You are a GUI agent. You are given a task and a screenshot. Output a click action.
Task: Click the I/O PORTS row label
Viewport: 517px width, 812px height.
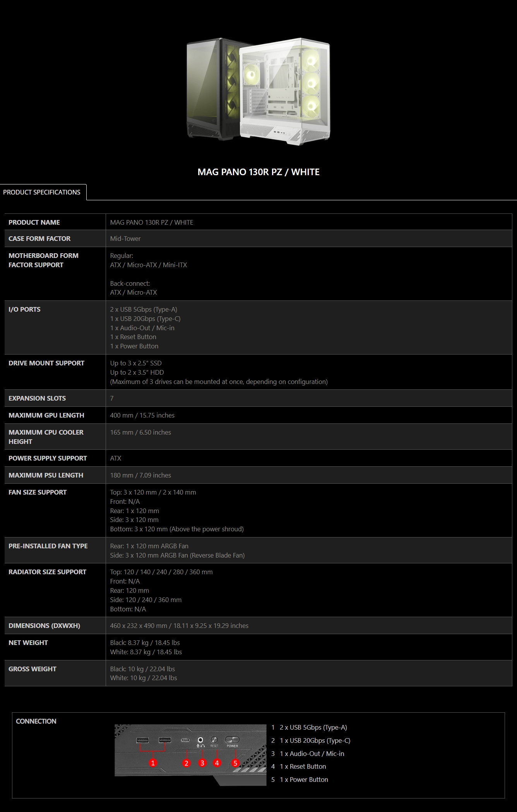tap(24, 309)
